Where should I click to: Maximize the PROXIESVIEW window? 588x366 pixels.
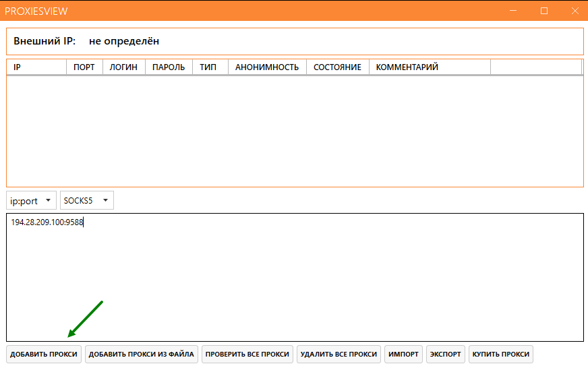(x=544, y=11)
